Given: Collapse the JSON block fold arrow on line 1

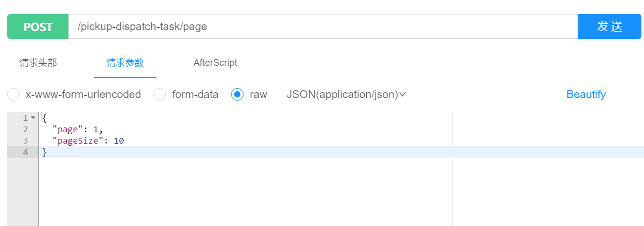Looking at the screenshot, I should 33,118.
